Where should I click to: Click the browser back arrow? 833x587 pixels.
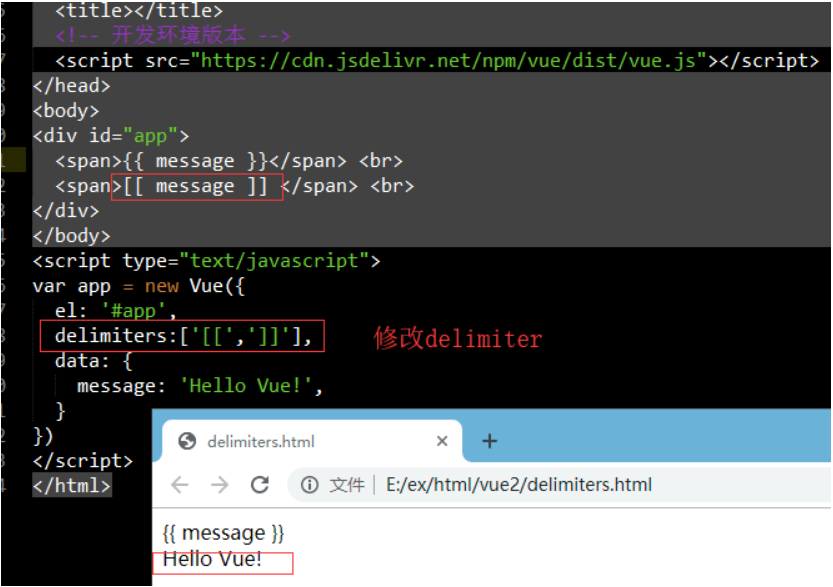pyautogui.click(x=180, y=484)
